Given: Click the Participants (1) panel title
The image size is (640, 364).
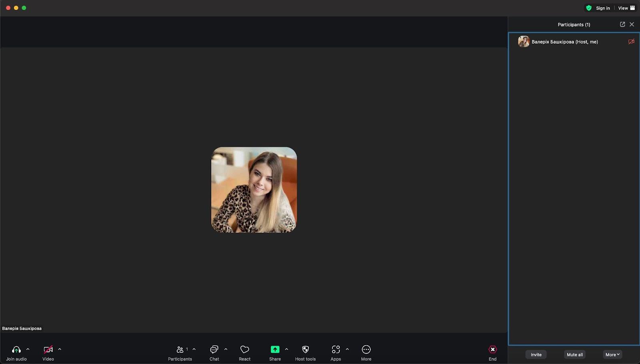Looking at the screenshot, I should click(x=574, y=25).
